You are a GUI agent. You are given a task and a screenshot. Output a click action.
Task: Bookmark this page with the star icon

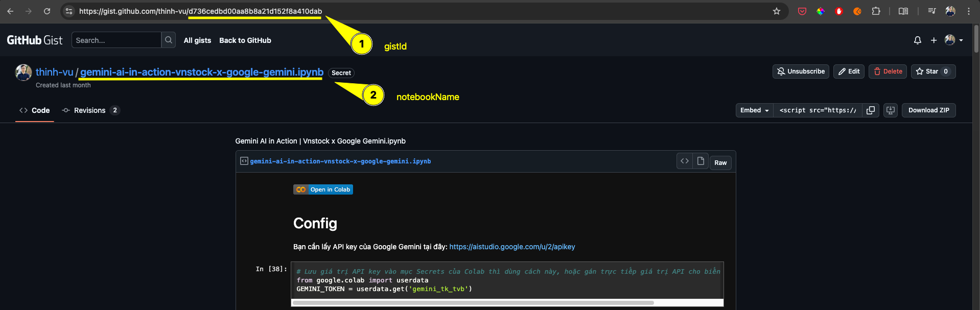click(x=777, y=11)
